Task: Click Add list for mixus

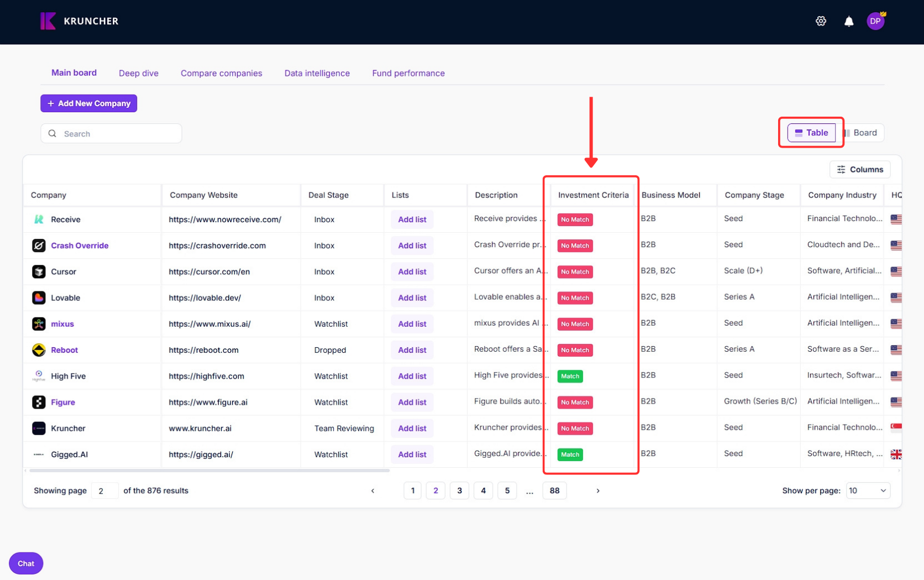Action: (412, 324)
